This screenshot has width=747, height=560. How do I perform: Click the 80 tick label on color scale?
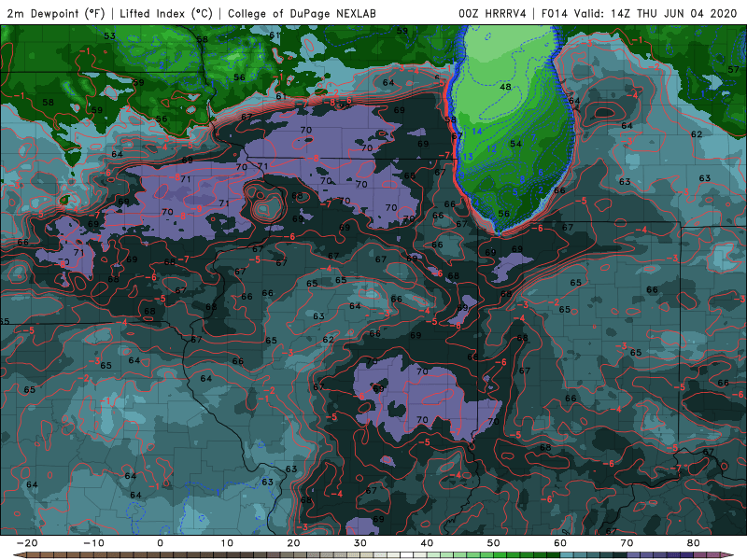pos(694,543)
